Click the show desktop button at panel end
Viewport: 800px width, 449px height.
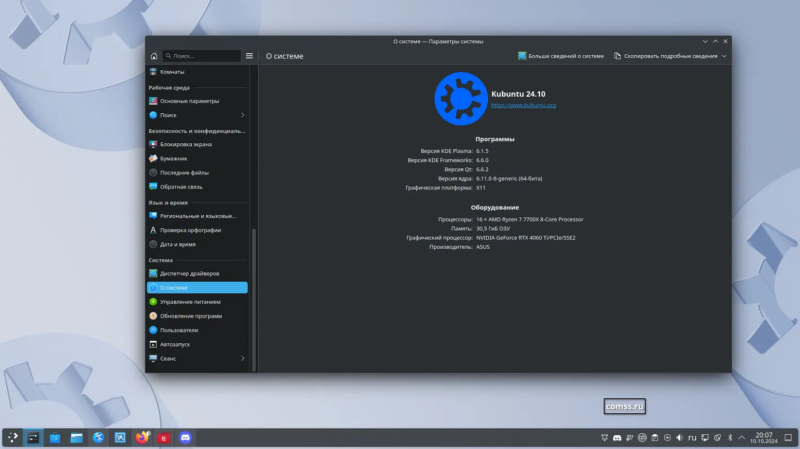pos(788,438)
